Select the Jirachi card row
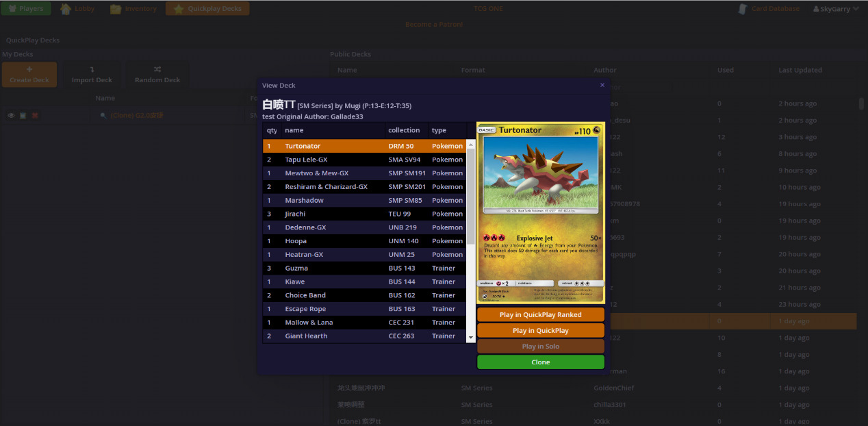Viewport: 868px width, 426px height. tap(364, 214)
